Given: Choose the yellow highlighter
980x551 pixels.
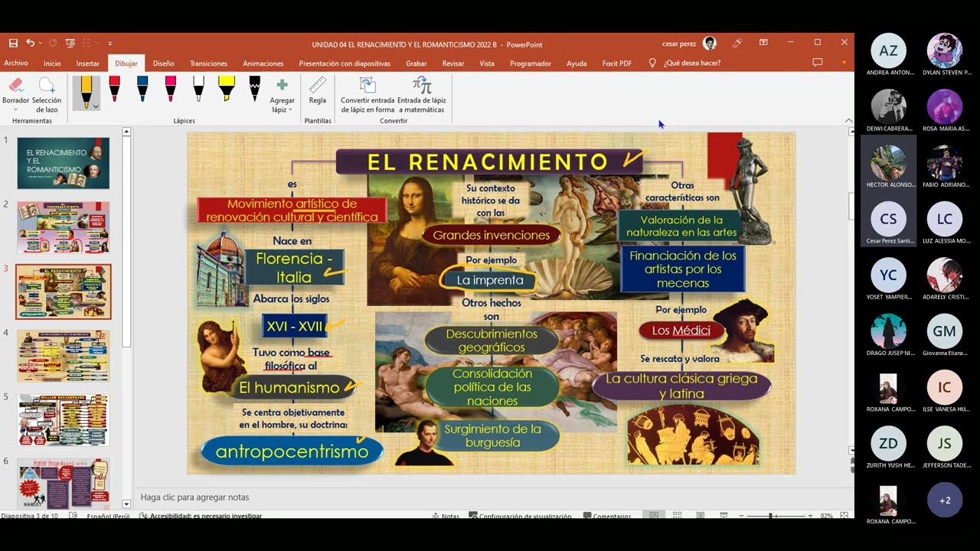Looking at the screenshot, I should click(x=227, y=89).
